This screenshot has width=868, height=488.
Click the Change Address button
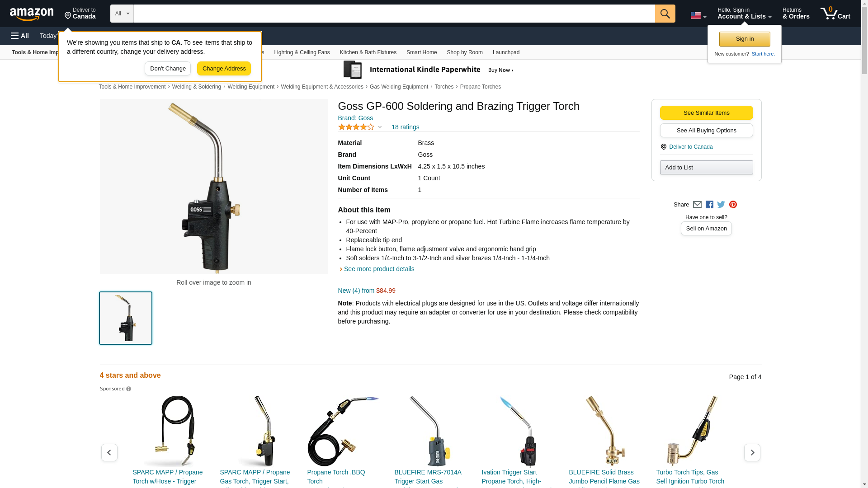click(224, 69)
